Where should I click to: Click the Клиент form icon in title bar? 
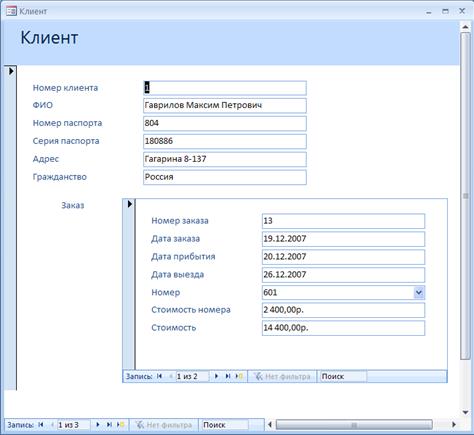coord(11,11)
